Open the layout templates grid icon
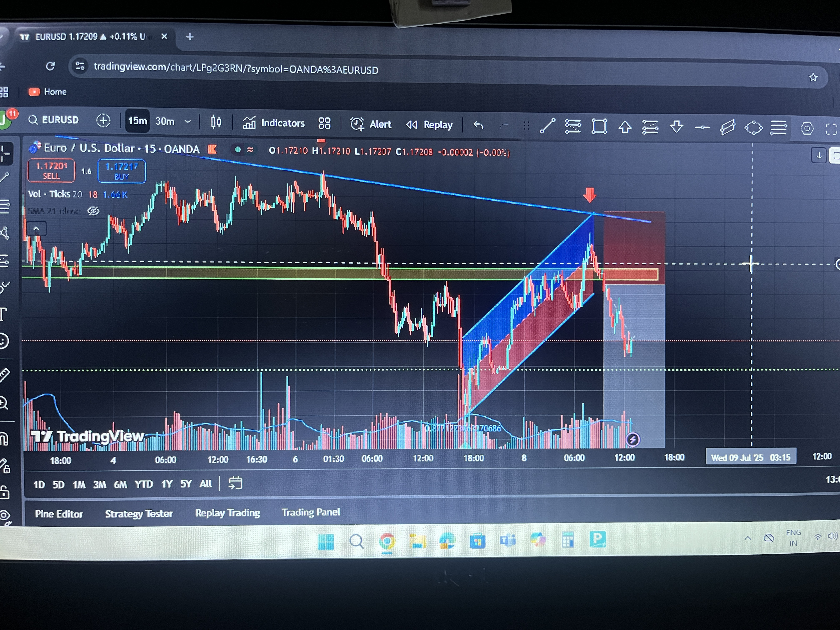The image size is (840, 630). pyautogui.click(x=324, y=123)
